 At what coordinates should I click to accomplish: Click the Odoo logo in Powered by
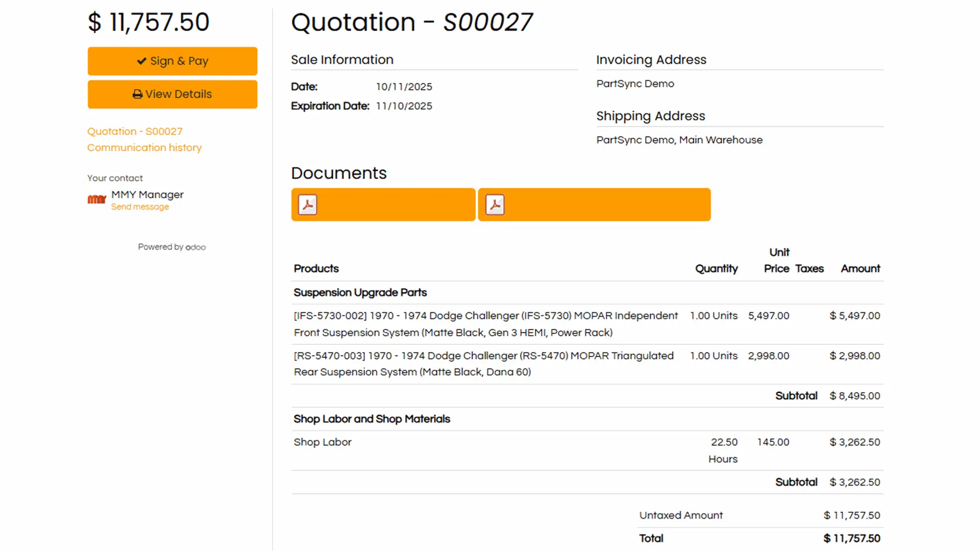(x=195, y=247)
